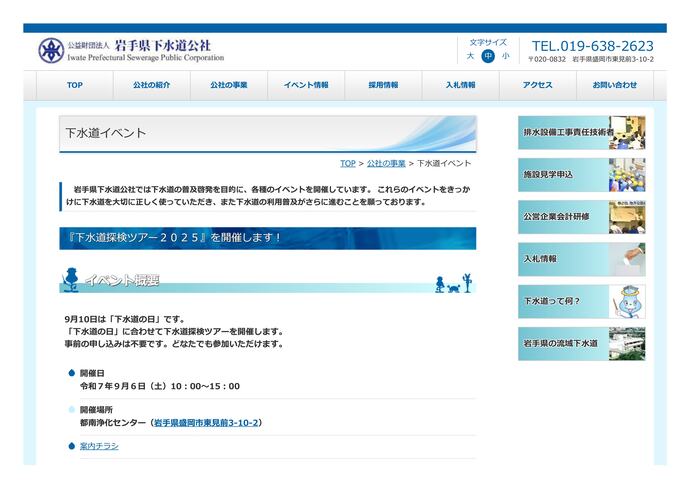
Task: Open the 案内チラシ flyer link
Action: (x=99, y=446)
